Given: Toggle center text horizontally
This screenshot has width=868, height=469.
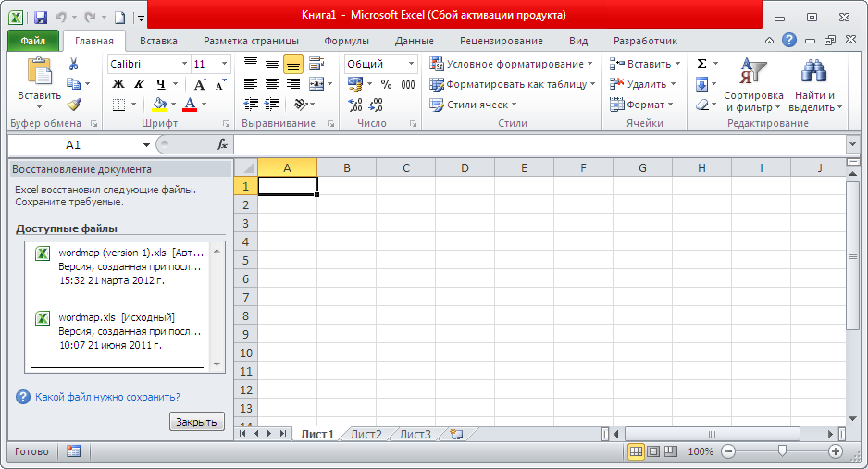Looking at the screenshot, I should pos(272,84).
